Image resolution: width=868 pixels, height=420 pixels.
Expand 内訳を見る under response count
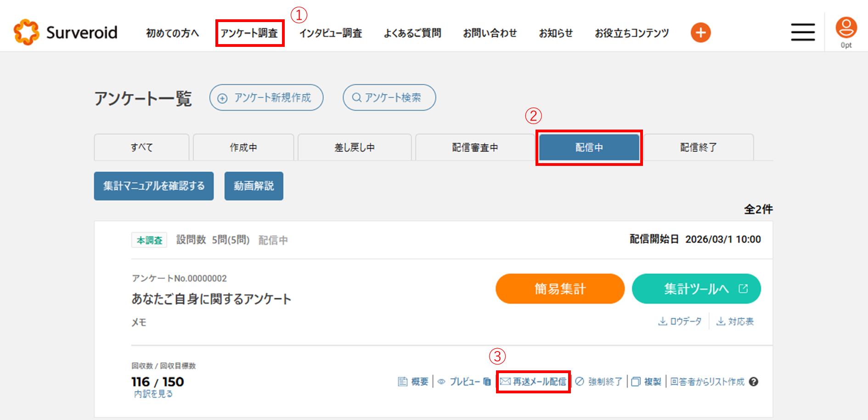click(153, 394)
